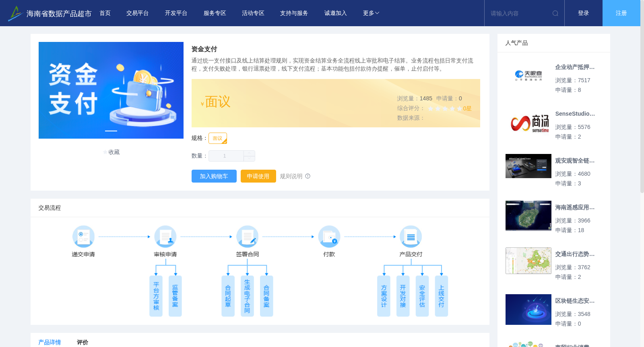Image resolution: width=644 pixels, height=347 pixels.
Task: Open 交易平台 menu item
Action: pyautogui.click(x=138, y=13)
